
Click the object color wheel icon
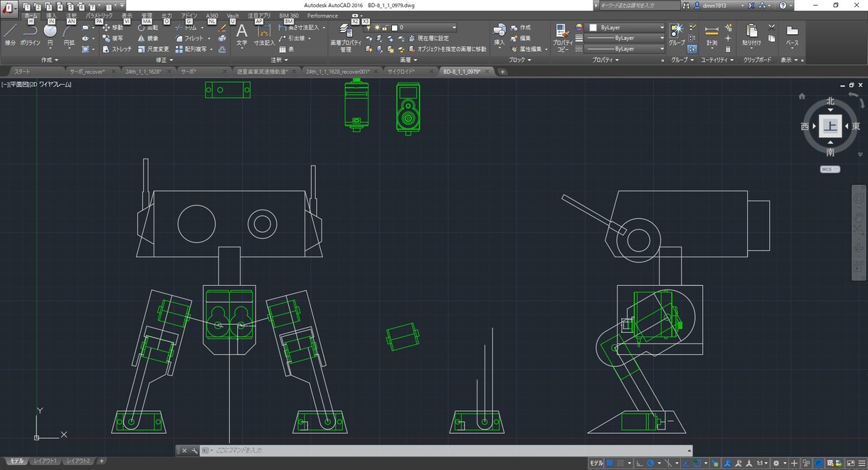(579, 28)
